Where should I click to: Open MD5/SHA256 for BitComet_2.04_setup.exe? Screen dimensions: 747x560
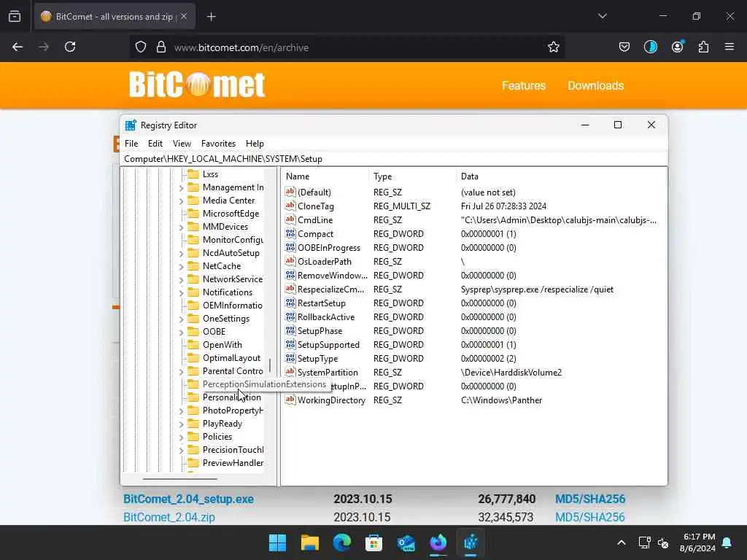[589, 499]
